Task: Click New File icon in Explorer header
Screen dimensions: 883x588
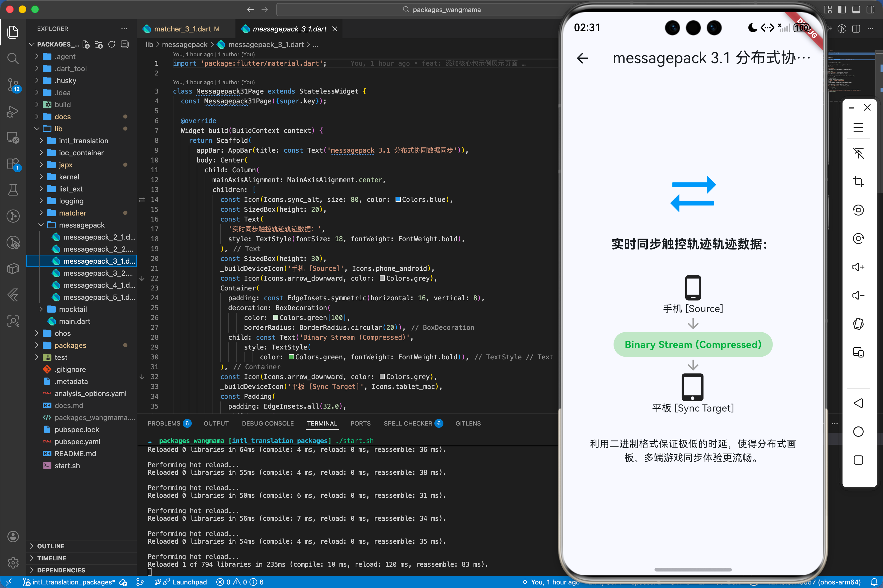Action: coord(86,45)
